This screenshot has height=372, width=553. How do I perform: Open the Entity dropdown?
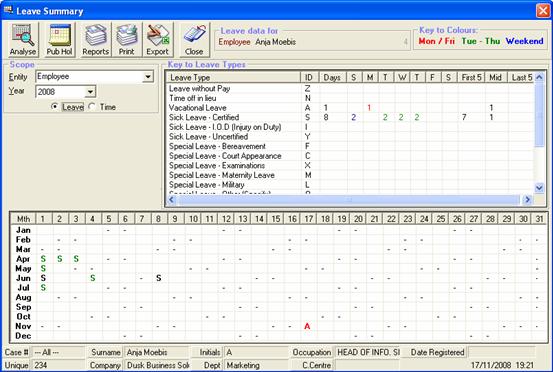(148, 77)
